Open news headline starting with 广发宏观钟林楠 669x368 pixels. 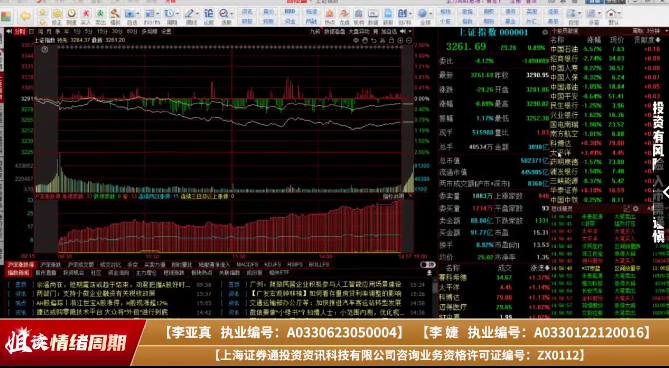click(326, 294)
